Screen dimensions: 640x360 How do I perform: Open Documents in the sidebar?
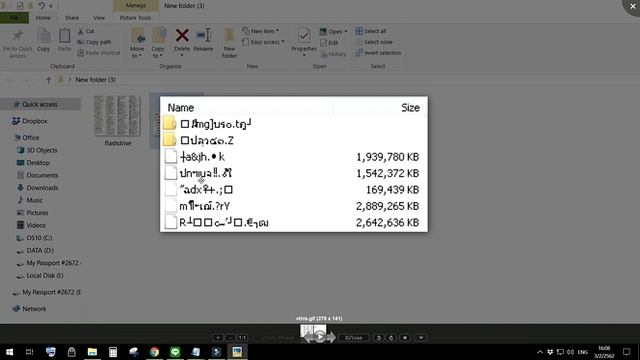[38, 176]
